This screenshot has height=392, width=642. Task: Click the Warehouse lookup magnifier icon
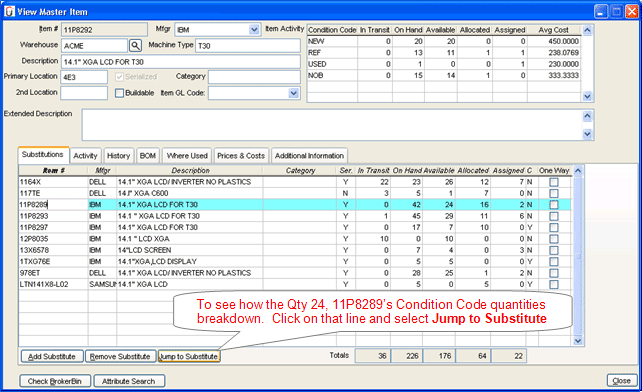[x=135, y=45]
